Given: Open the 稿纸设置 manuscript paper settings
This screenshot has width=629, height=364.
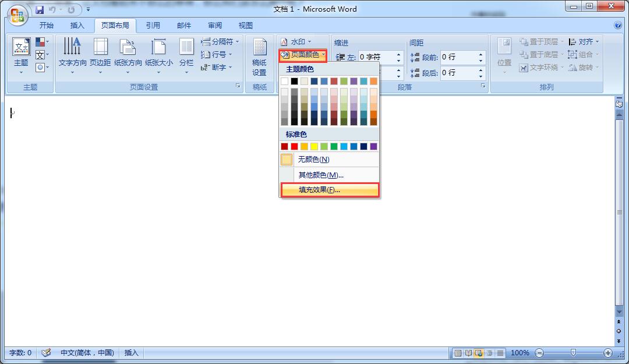Looking at the screenshot, I should (259, 58).
